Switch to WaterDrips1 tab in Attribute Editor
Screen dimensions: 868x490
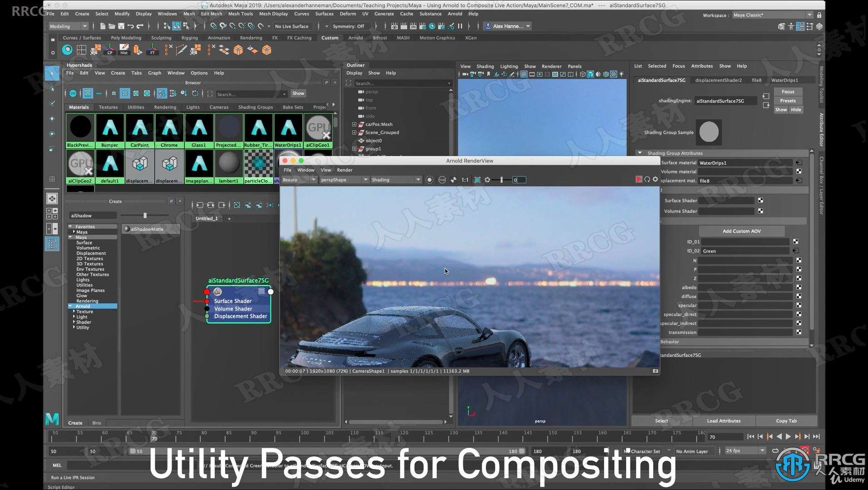[784, 80]
